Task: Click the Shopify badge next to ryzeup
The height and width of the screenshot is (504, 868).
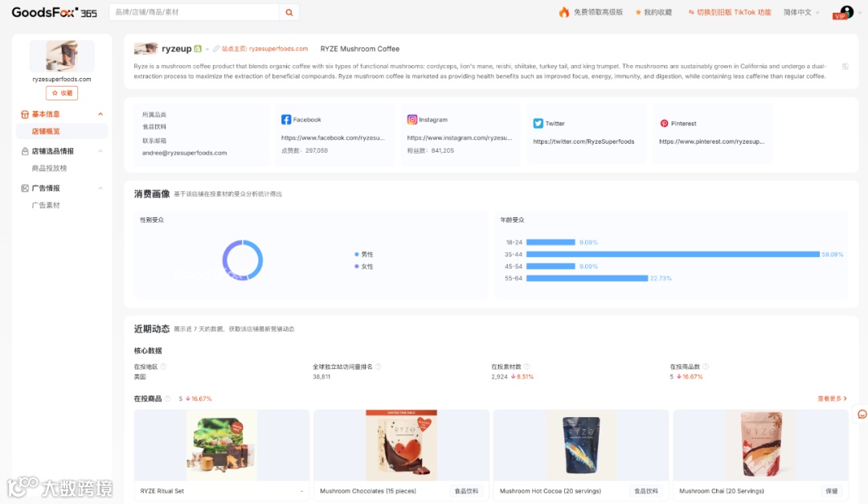Action: [198, 49]
